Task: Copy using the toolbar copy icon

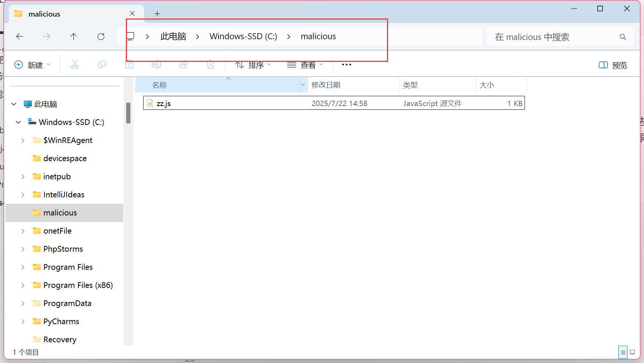Action: (102, 65)
